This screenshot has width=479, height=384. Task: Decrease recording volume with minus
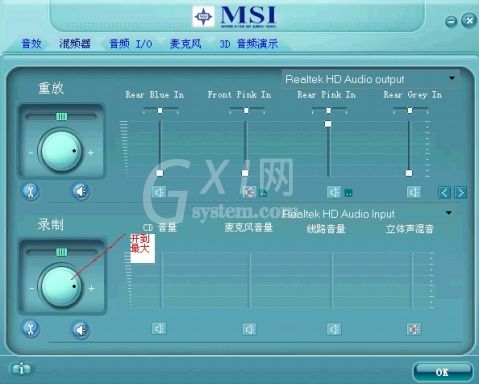click(x=31, y=289)
